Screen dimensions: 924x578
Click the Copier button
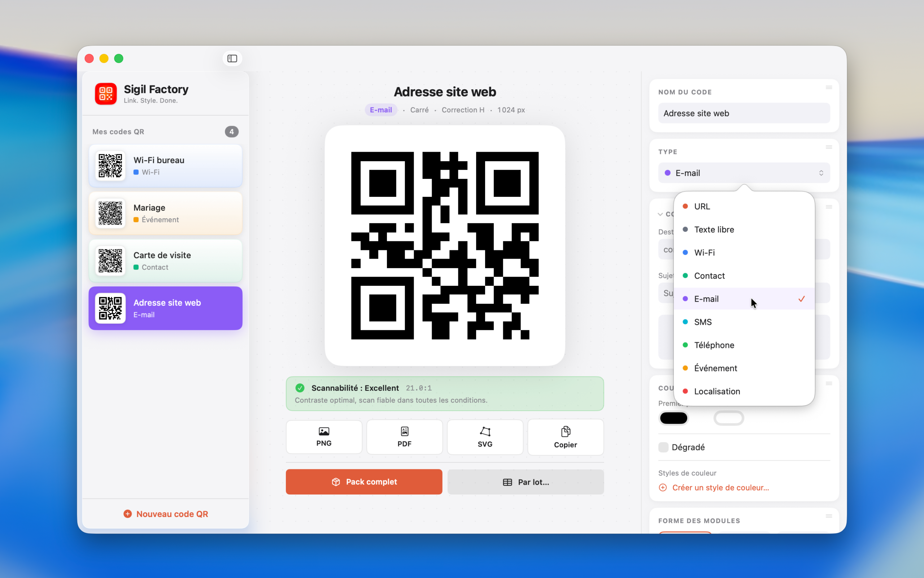566,437
